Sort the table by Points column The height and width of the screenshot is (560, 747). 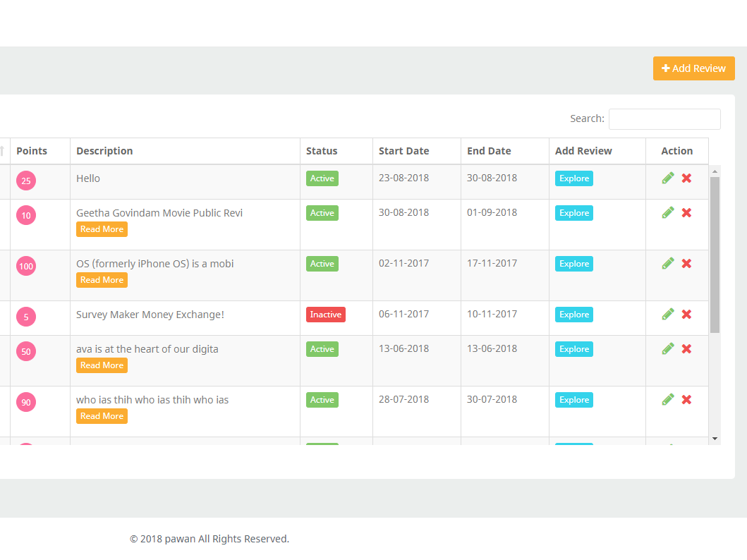32,150
